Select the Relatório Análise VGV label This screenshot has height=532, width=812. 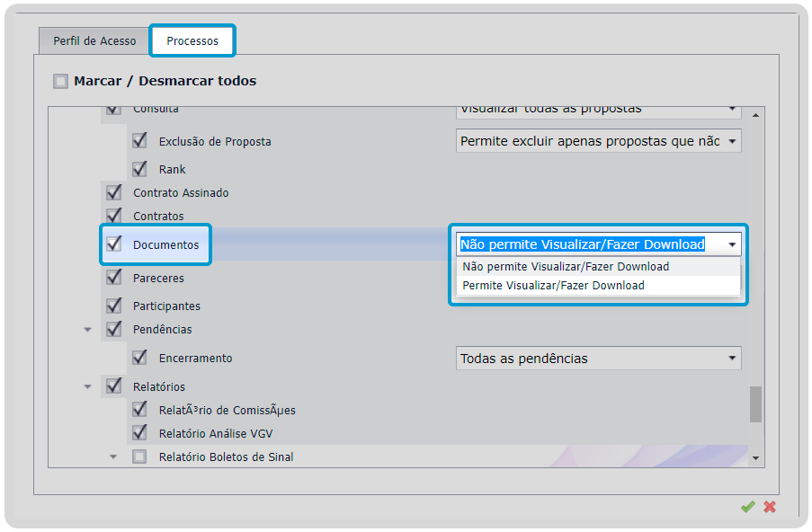[x=216, y=434]
